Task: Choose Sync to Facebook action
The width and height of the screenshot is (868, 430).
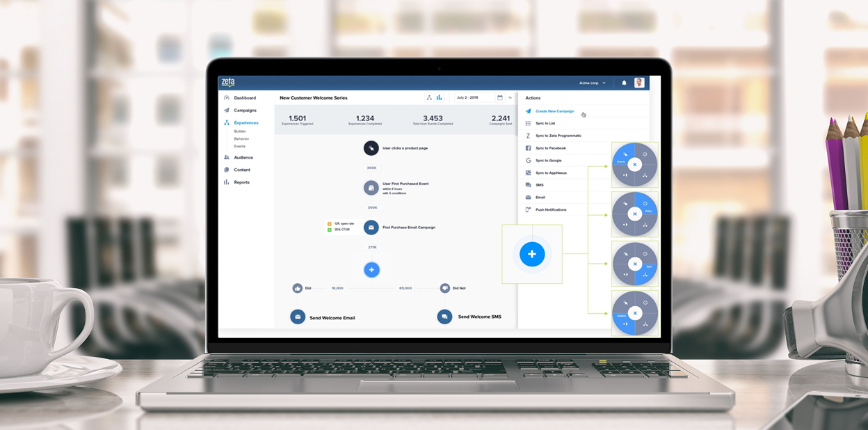Action: pyautogui.click(x=550, y=148)
